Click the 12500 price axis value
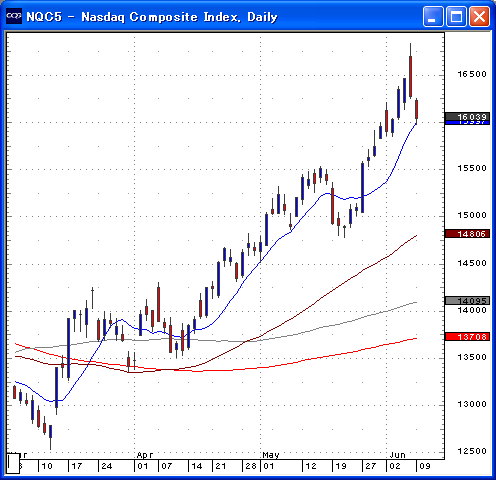This screenshot has width=496, height=480. 472,451
